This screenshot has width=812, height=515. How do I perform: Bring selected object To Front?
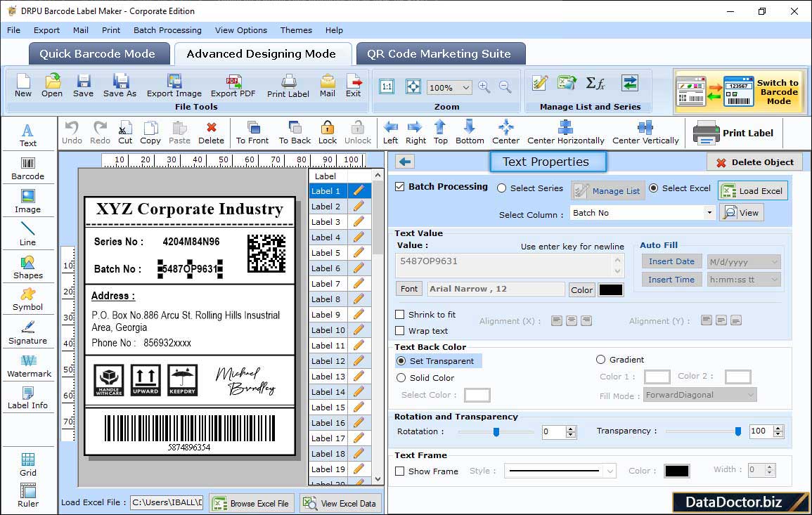(252, 133)
